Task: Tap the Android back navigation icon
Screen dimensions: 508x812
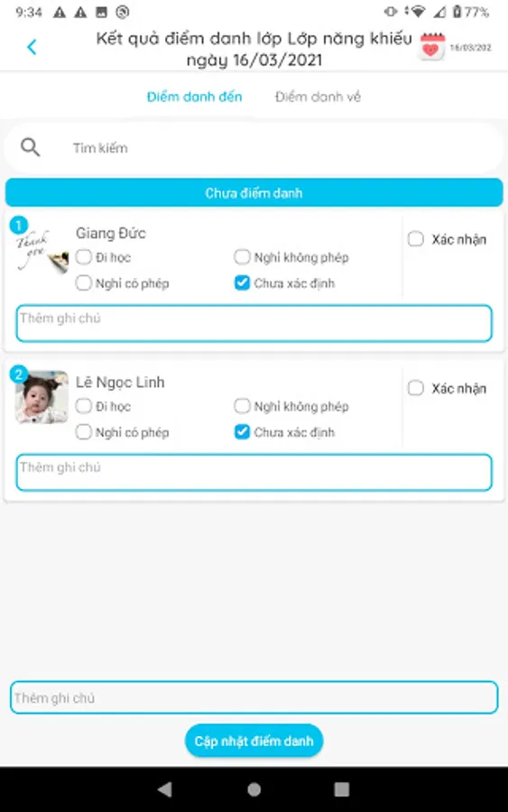Action: 165,789
